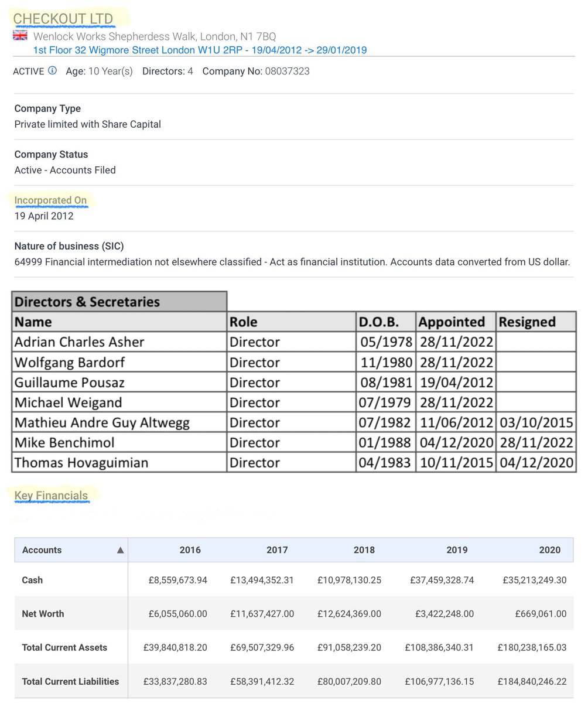Click the 19 April 2012 incorporation date
Image resolution: width=588 pixels, height=703 pixels.
(x=44, y=216)
